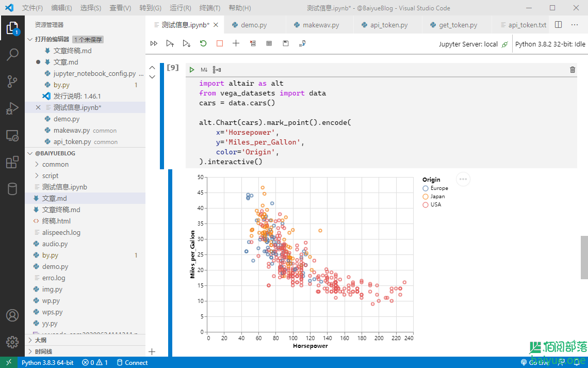Add a new notebook cell

[x=236, y=43]
